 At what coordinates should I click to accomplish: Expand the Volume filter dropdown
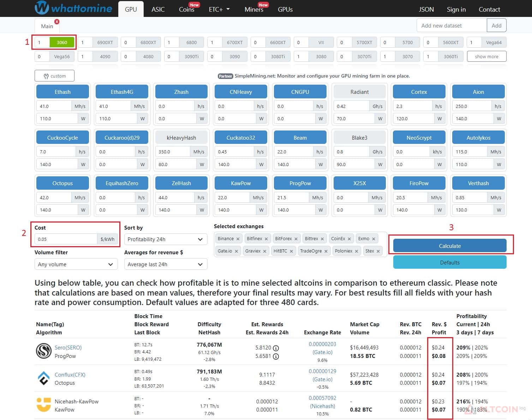point(76,264)
